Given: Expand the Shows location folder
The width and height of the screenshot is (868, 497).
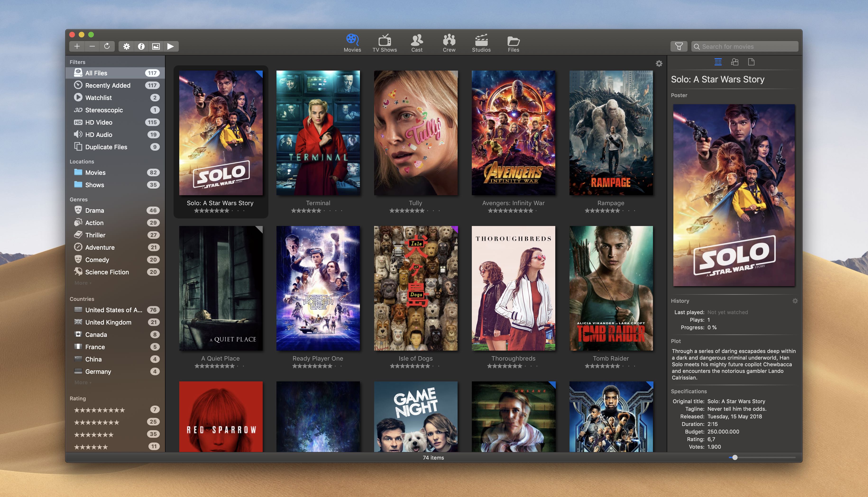Looking at the screenshot, I should coord(94,184).
